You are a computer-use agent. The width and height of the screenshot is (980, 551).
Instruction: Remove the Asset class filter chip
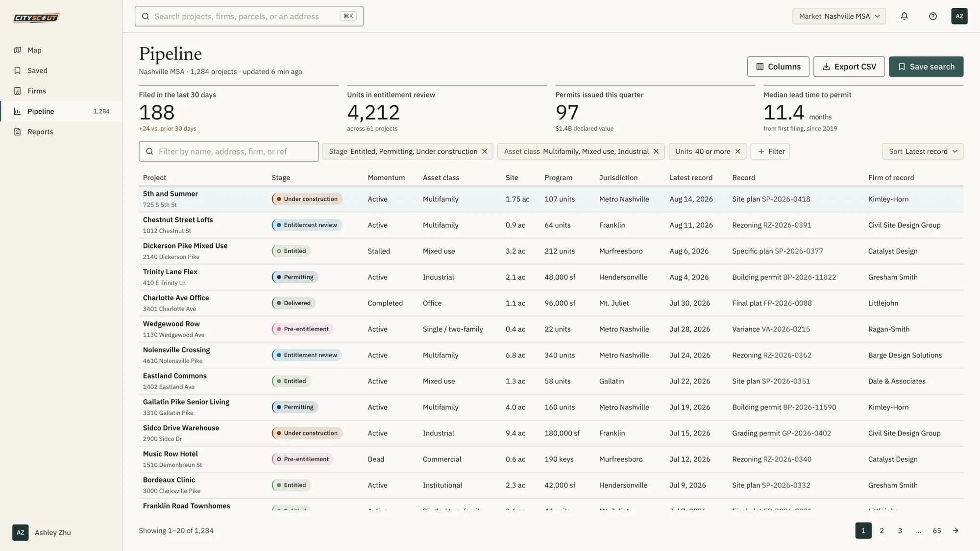(x=656, y=151)
